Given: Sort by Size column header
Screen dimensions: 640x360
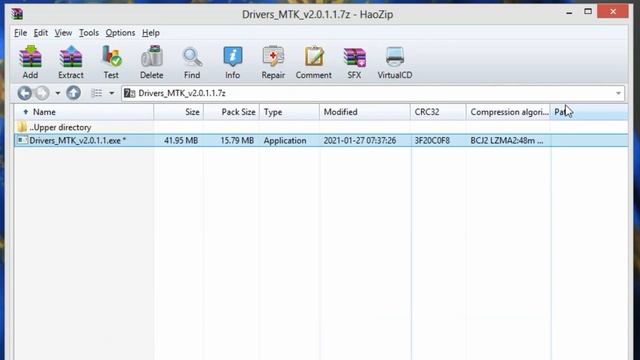Looking at the screenshot, I should click(178, 112).
